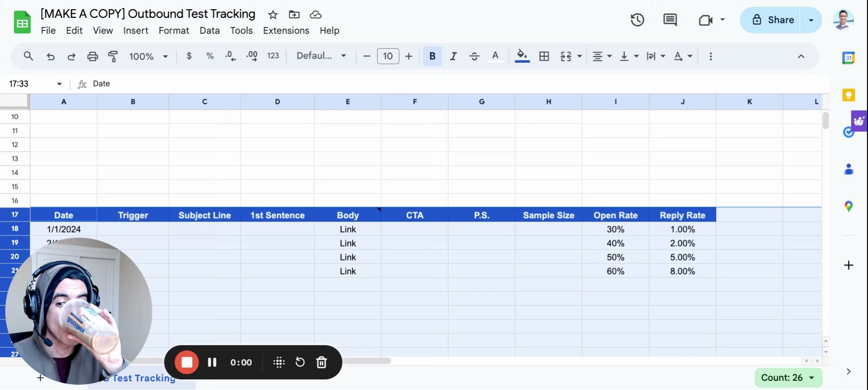The image size is (868, 390).
Task: Edit the font size field
Action: click(388, 56)
